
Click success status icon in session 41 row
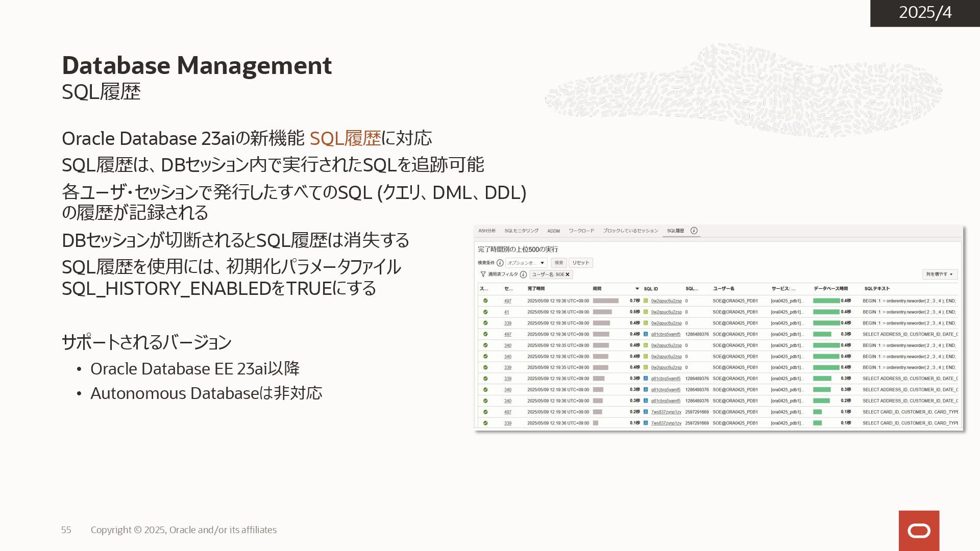click(485, 312)
